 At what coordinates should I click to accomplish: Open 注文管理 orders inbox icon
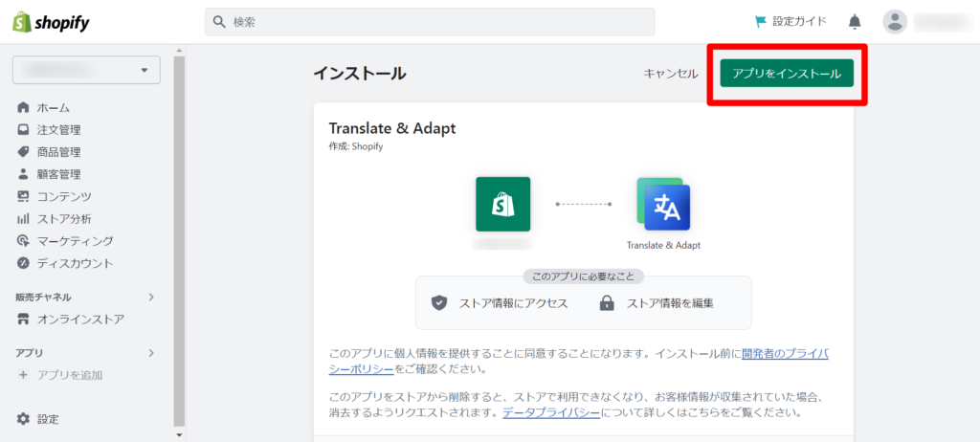[23, 130]
